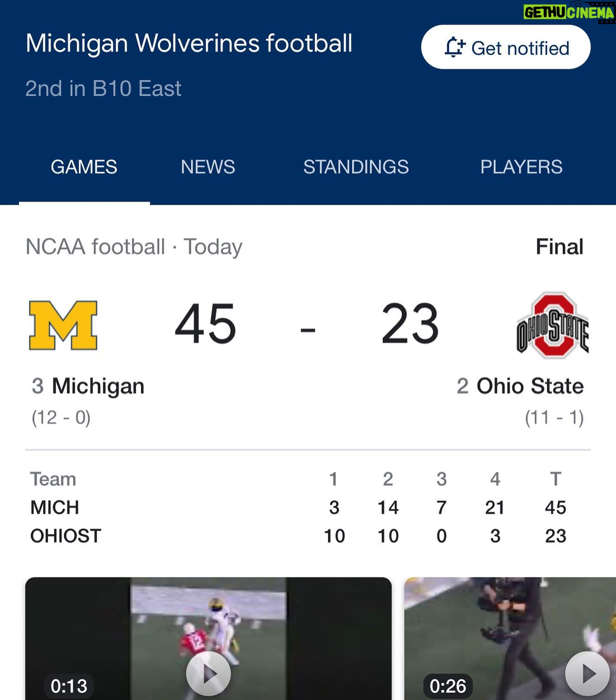The image size is (616, 700).
Task: Play the 0:13 highlight video
Action: click(x=208, y=674)
